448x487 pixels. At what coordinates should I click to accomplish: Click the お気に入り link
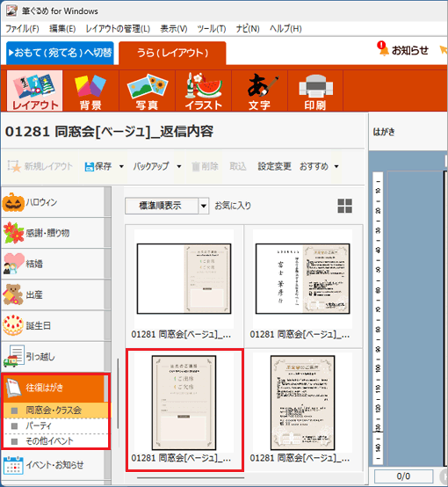point(233,206)
